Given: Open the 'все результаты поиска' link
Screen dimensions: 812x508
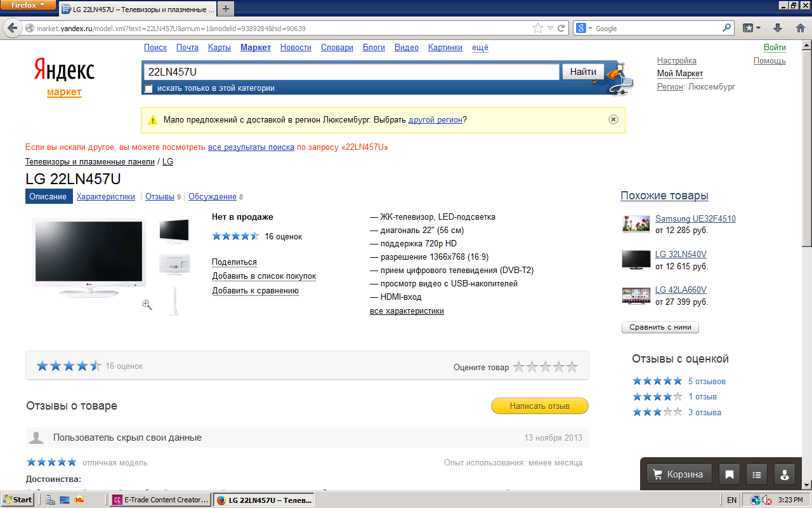Looking at the screenshot, I should click(x=251, y=147).
